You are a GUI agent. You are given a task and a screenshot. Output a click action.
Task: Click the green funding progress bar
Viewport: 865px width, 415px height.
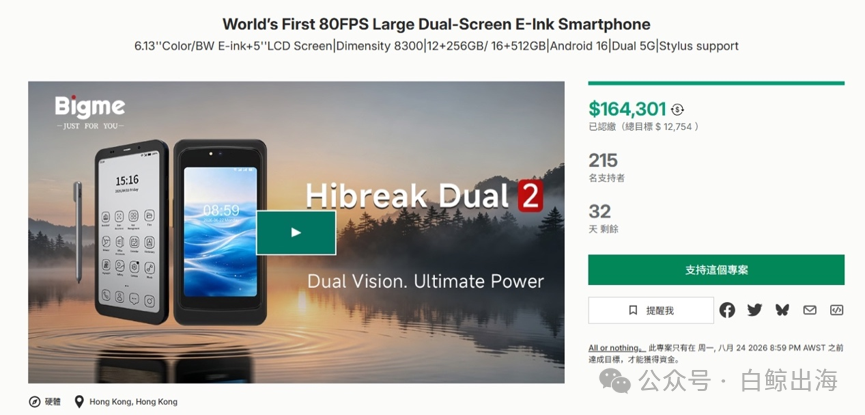(x=716, y=83)
